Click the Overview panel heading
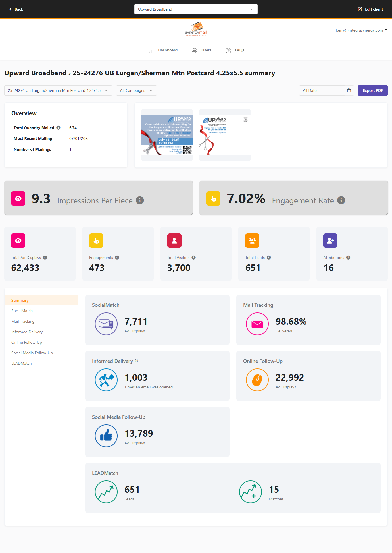The width and height of the screenshot is (392, 553). pos(24,113)
